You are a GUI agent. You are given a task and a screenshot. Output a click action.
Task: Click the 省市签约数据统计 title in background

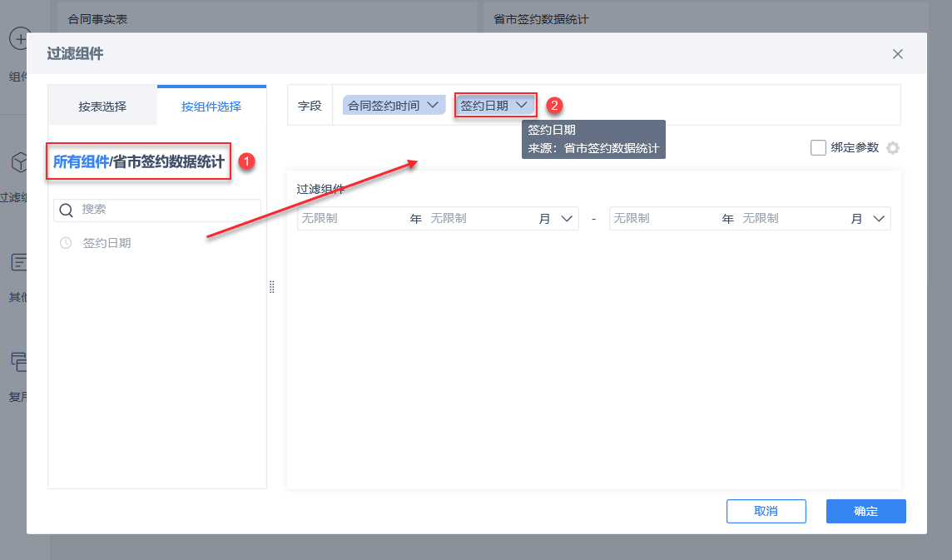(541, 19)
